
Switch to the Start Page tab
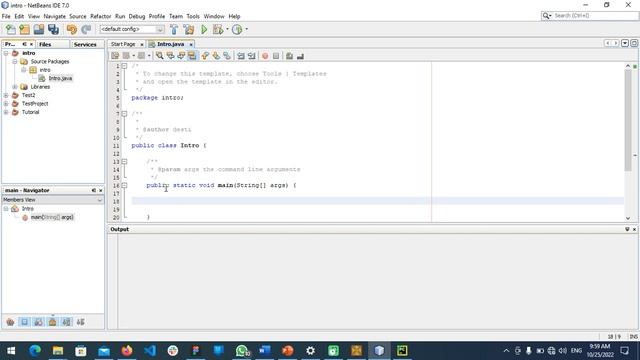click(x=123, y=44)
